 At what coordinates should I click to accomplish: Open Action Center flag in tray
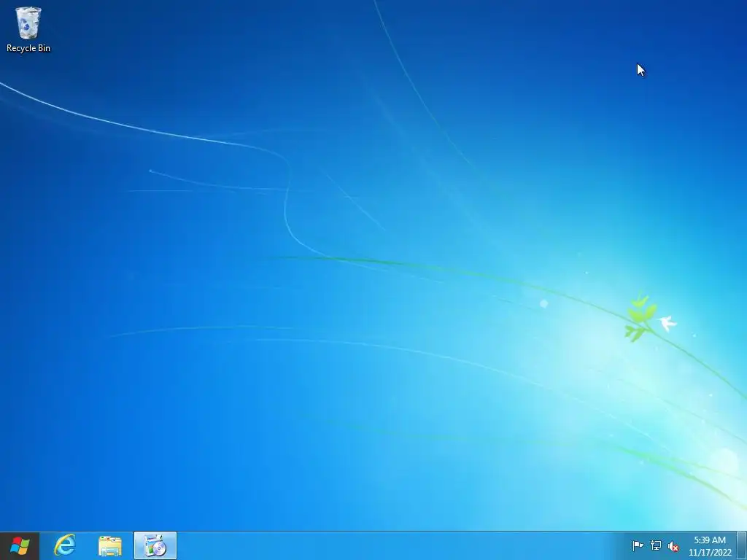(x=638, y=545)
